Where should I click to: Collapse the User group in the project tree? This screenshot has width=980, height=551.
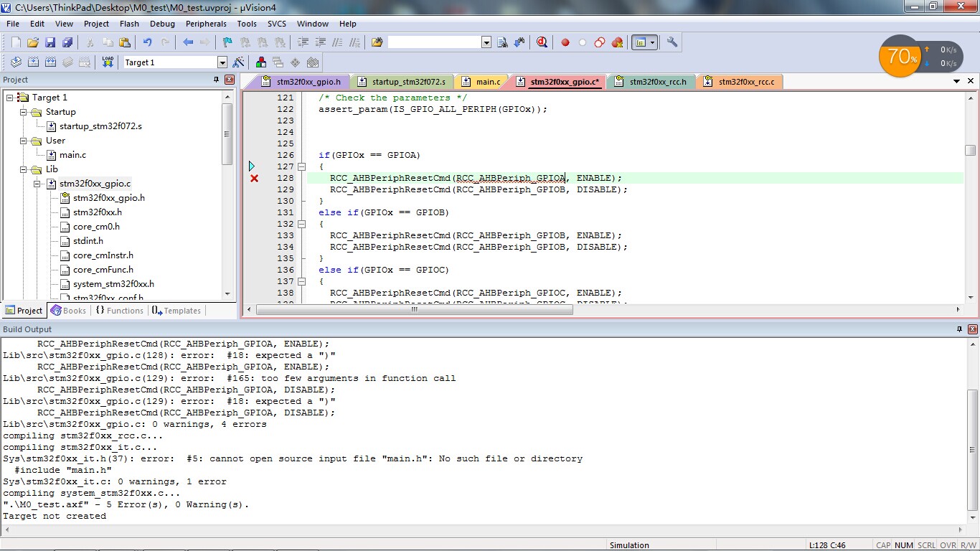[23, 141]
